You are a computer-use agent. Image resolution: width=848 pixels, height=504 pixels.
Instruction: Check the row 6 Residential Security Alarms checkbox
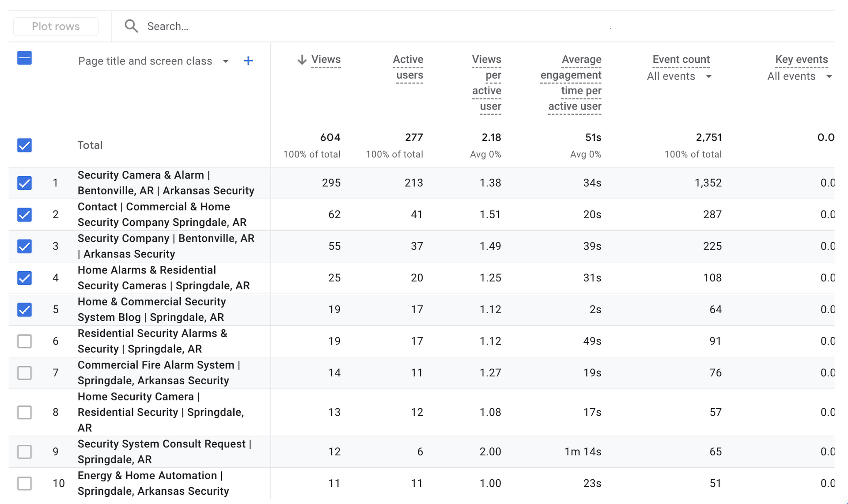point(25,341)
